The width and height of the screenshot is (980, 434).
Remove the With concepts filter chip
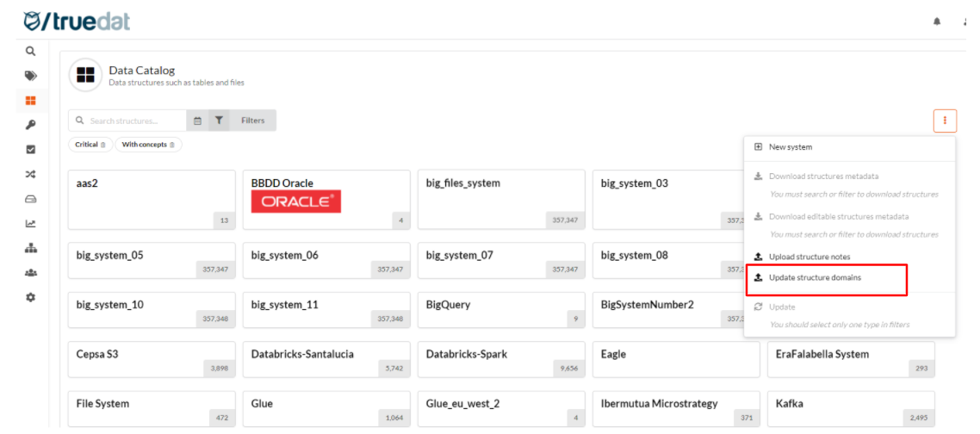pyautogui.click(x=172, y=145)
